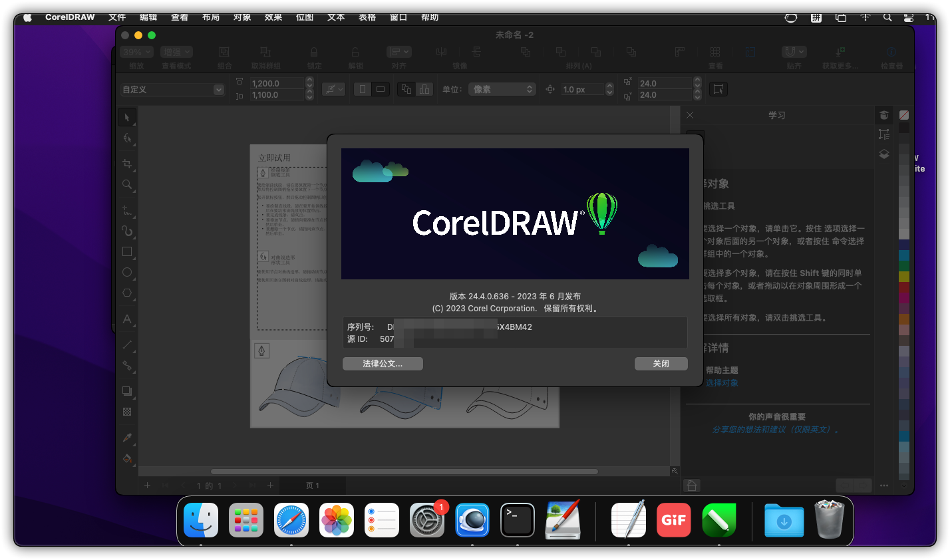Image resolution: width=950 pixels, height=560 pixels.
Task: Pick the red swatch in color palette
Action: (x=904, y=287)
